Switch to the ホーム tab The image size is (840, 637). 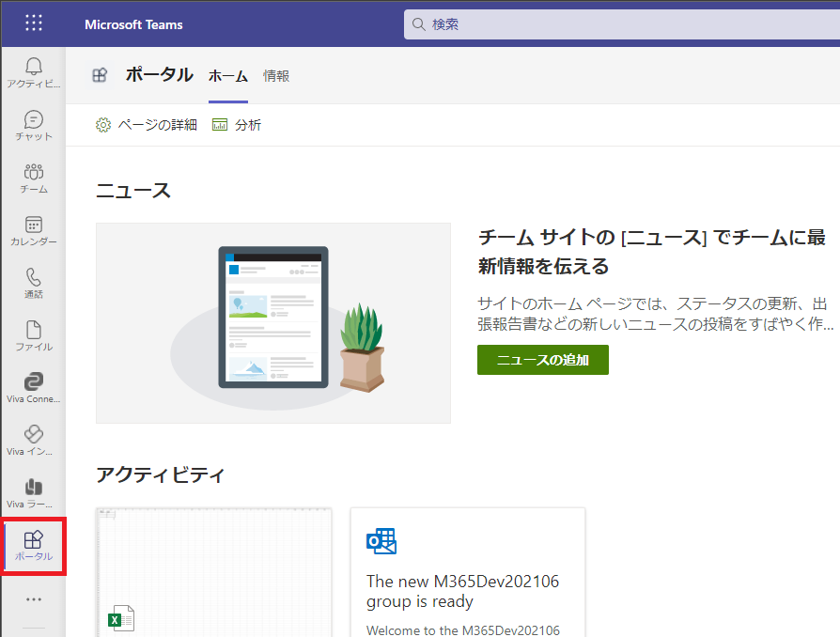[x=227, y=76]
